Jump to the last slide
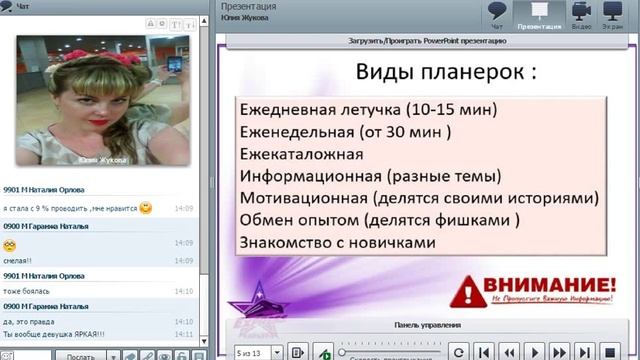Image resolution: width=640 pixels, height=360 pixels. click(584, 352)
